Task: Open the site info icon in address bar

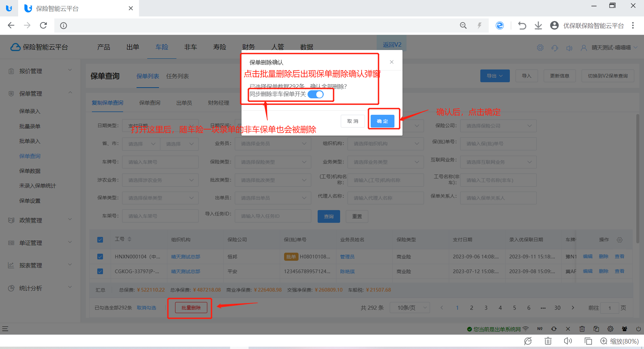Action: [63, 26]
